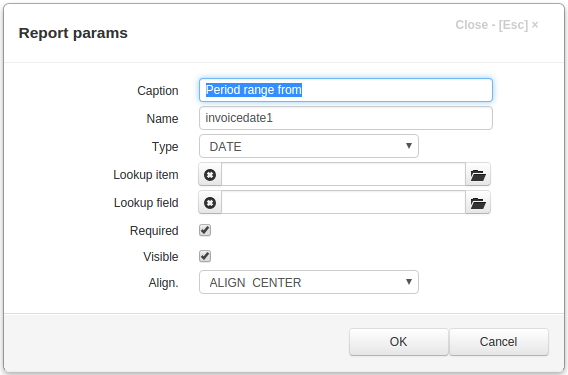
Task: Click inside the Lookup field text box
Action: (x=343, y=203)
